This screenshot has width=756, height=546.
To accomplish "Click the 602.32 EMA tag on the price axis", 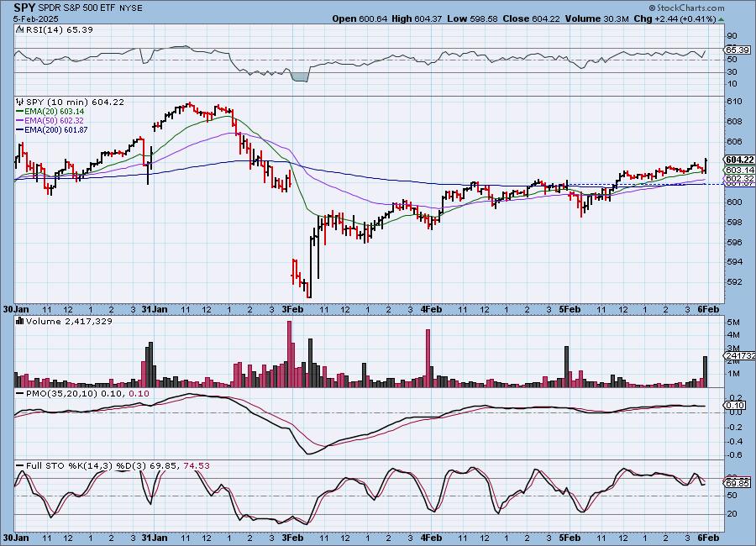I will click(x=738, y=178).
